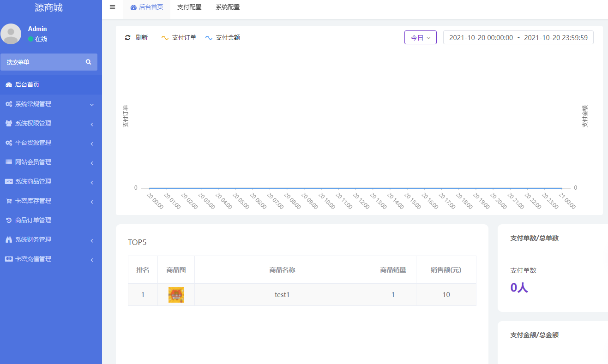608x364 pixels.
Task: Click the hamburger menu icon to collapse sidebar
Action: coord(112,7)
